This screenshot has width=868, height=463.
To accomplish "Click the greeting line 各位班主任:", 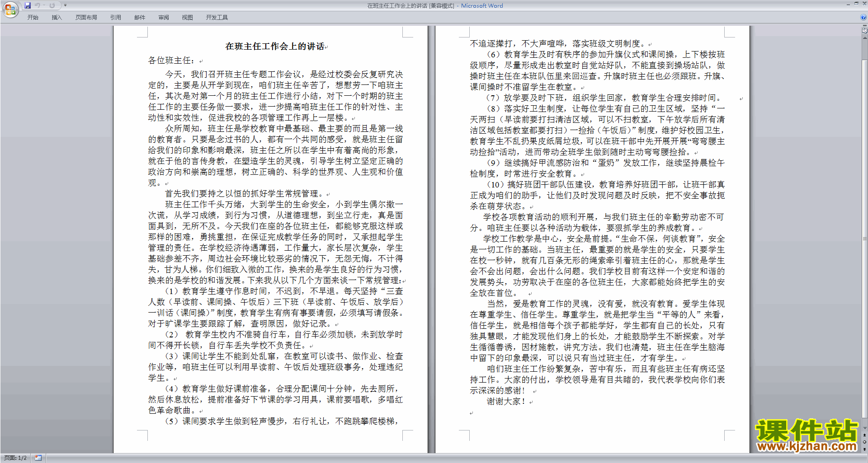I will (172, 61).
